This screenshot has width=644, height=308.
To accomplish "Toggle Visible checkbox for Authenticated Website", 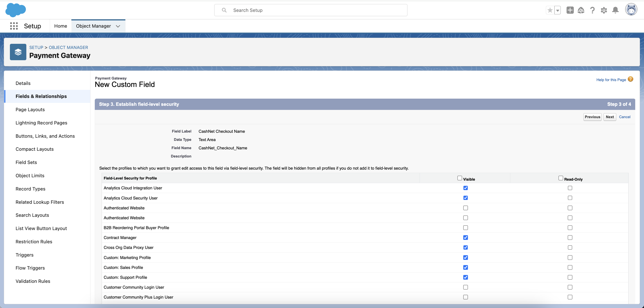I will click(465, 208).
